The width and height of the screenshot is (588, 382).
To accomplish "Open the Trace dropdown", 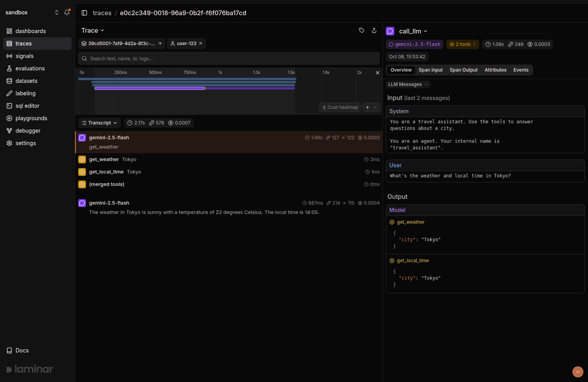I will 93,30.
